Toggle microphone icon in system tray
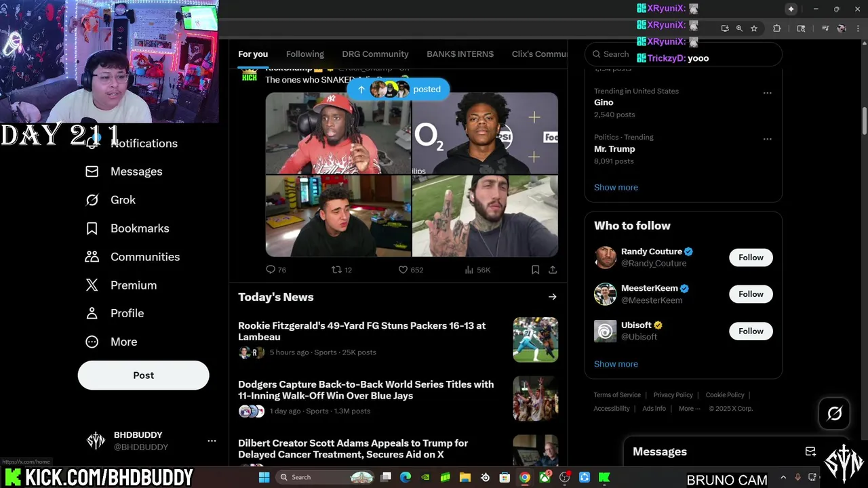The image size is (868, 488). 798,477
